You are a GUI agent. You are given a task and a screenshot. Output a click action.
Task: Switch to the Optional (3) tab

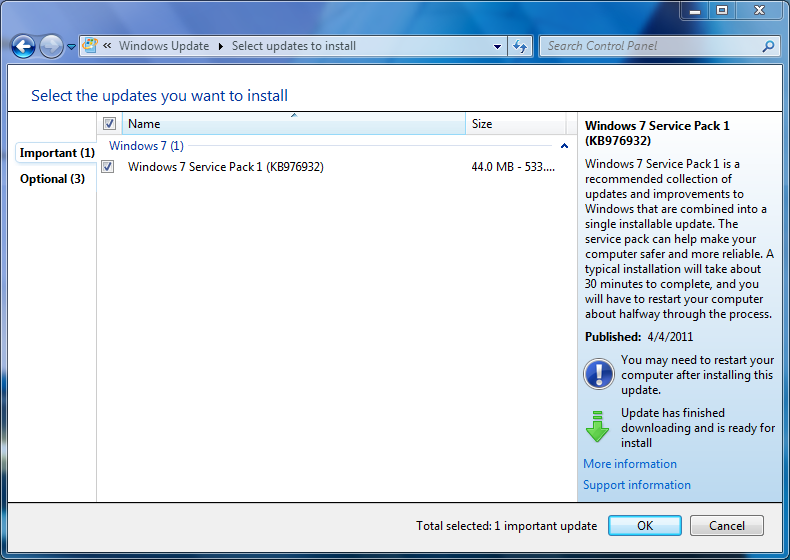click(52, 179)
